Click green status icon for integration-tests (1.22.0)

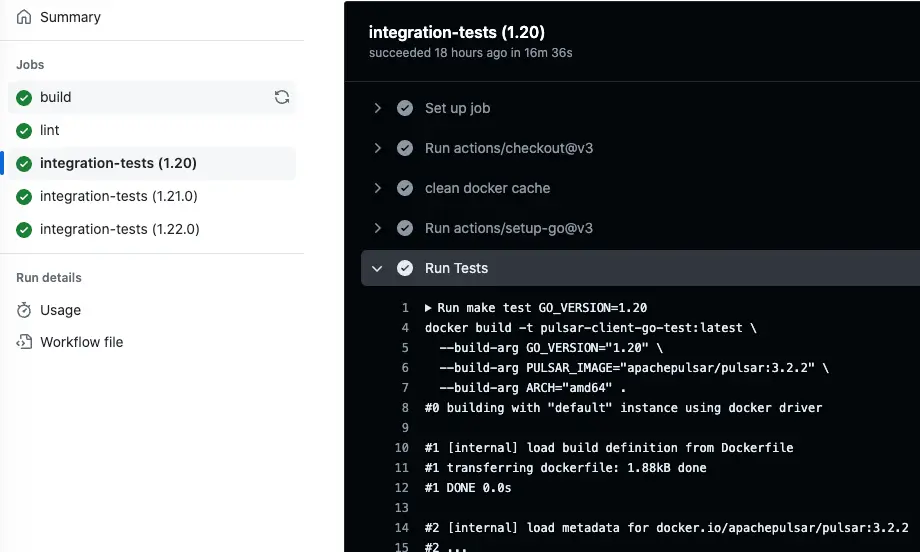pyautogui.click(x=24, y=229)
